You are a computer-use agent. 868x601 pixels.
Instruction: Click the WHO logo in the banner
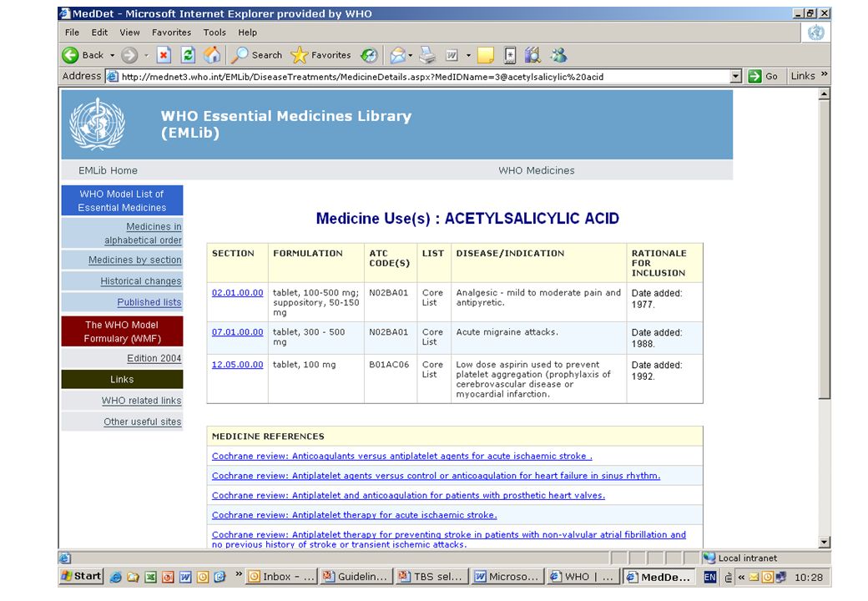pos(98,124)
